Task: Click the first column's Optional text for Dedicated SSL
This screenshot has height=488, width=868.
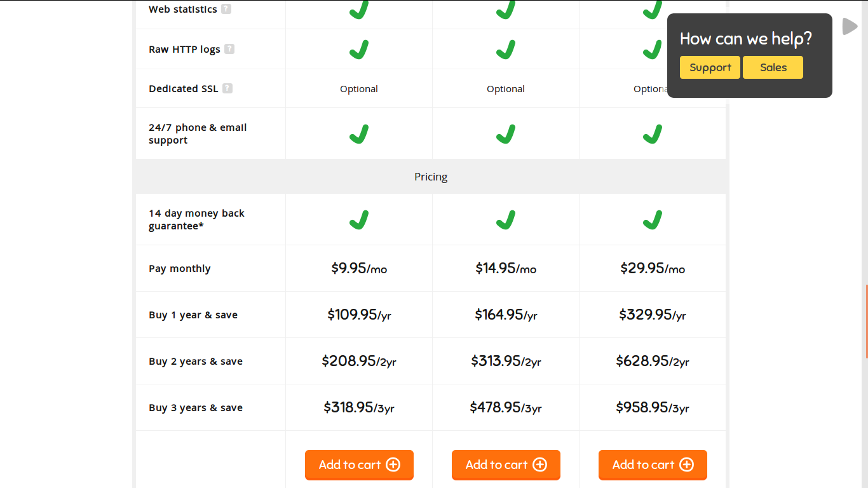Action: 359,89
